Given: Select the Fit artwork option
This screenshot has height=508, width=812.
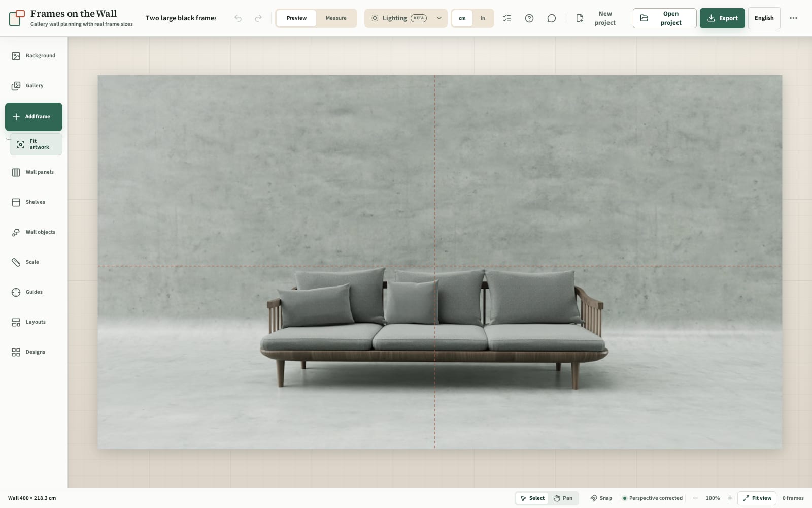Looking at the screenshot, I should [x=36, y=144].
